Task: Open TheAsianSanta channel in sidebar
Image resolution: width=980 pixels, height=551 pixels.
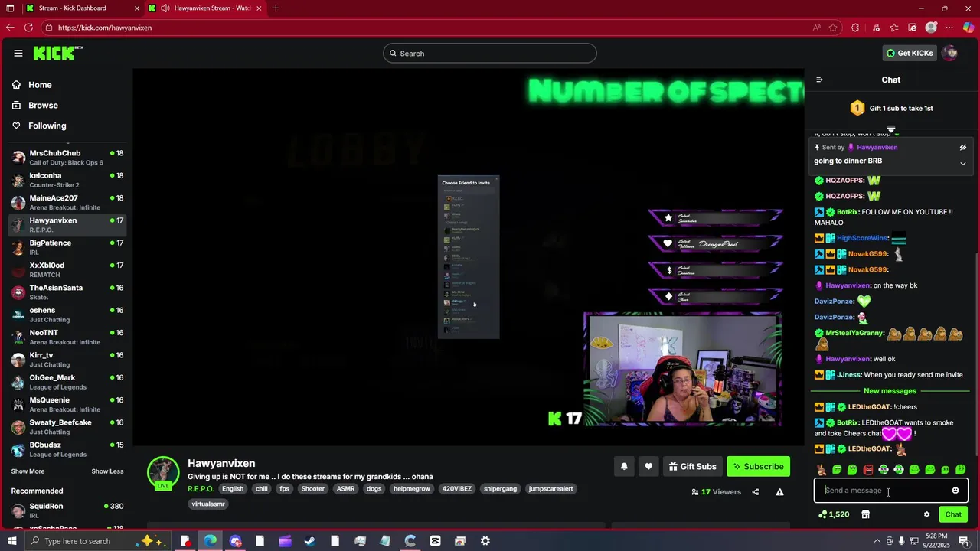Action: coord(67,292)
